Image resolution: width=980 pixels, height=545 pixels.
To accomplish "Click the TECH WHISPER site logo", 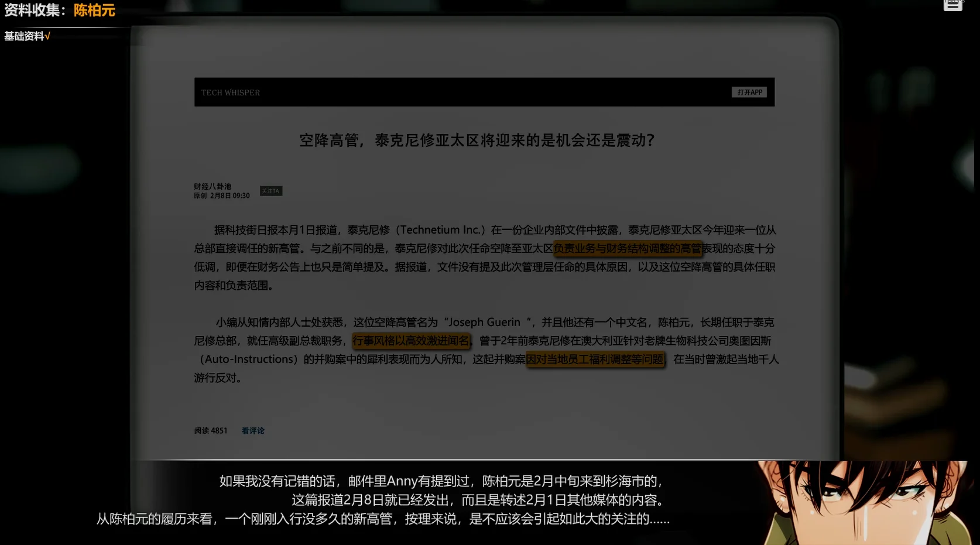I will [x=231, y=92].
